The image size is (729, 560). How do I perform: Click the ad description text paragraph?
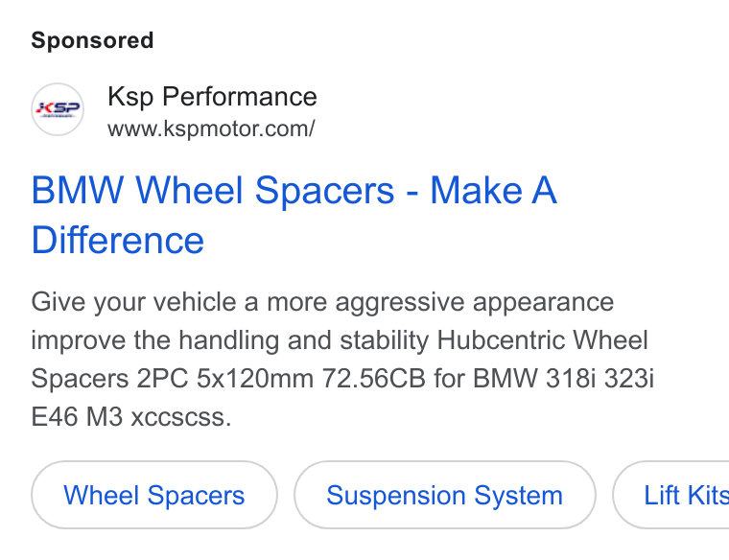coord(342,359)
